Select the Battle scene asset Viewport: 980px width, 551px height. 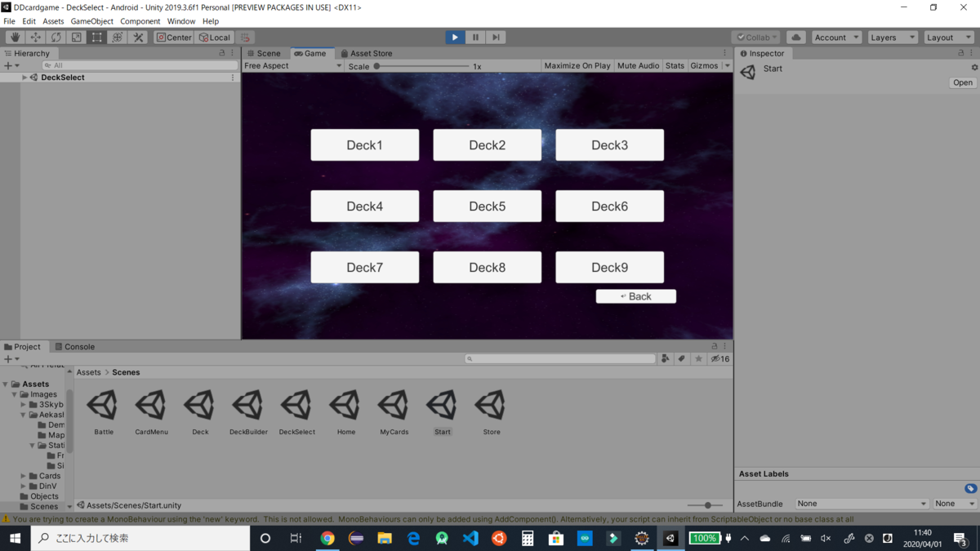tap(104, 412)
